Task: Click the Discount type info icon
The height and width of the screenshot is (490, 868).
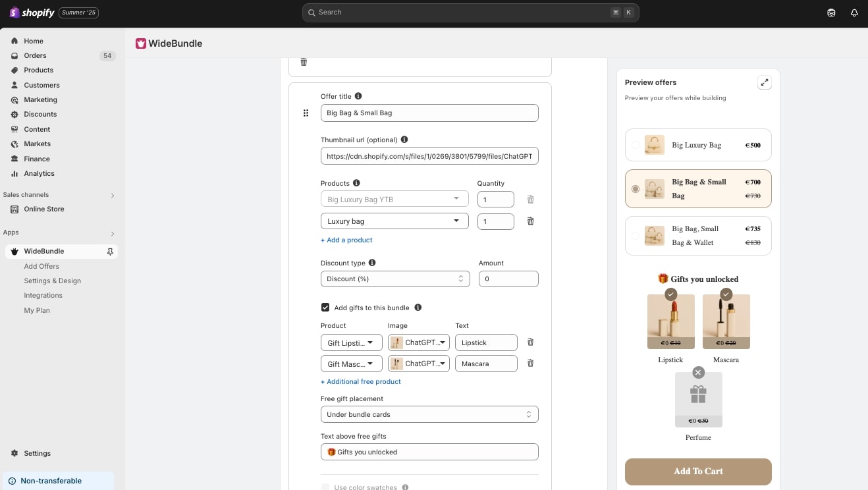Action: [x=372, y=263]
